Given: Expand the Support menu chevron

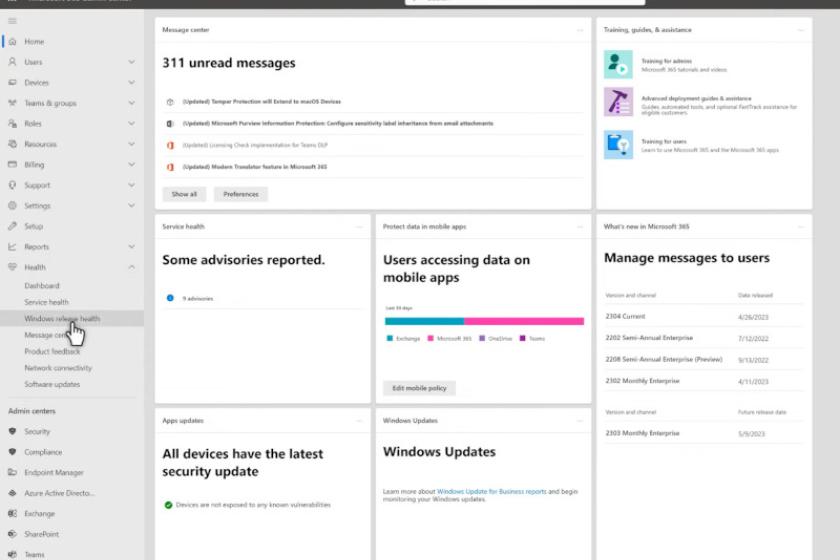Looking at the screenshot, I should tap(131, 185).
